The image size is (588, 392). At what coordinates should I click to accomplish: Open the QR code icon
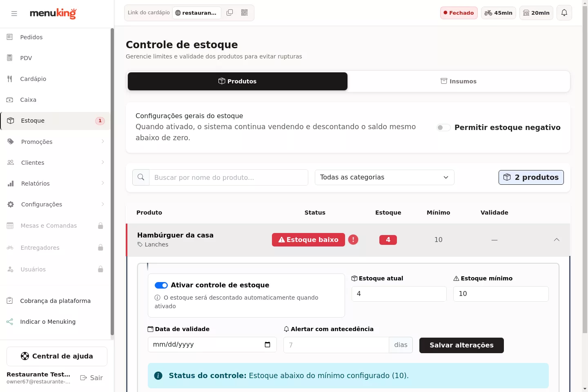pos(245,13)
